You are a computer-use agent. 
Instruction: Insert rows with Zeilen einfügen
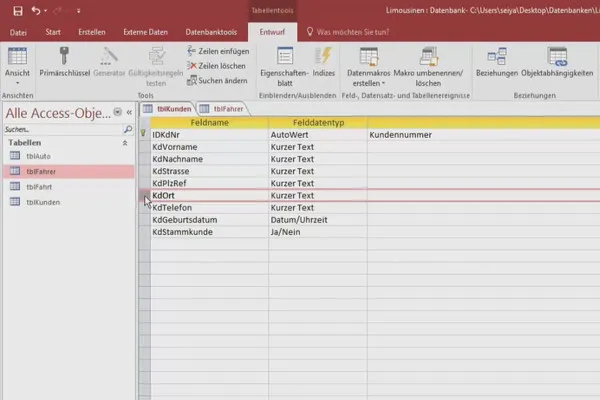click(218, 51)
